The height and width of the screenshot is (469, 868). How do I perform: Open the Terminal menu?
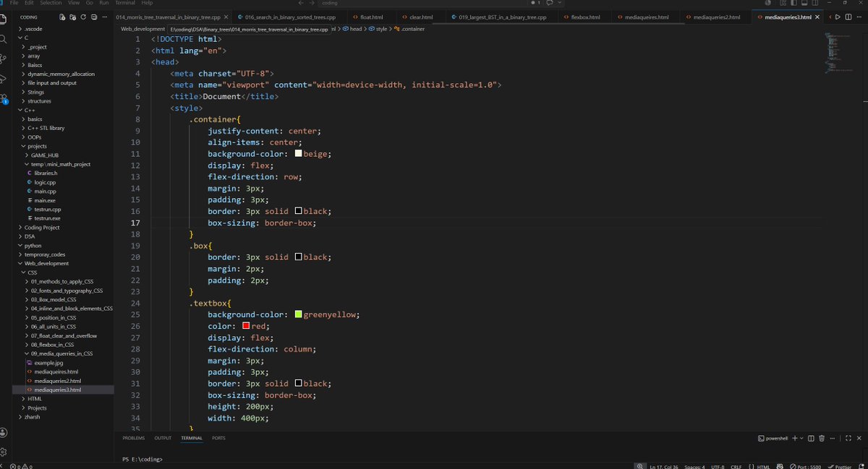coord(125,3)
